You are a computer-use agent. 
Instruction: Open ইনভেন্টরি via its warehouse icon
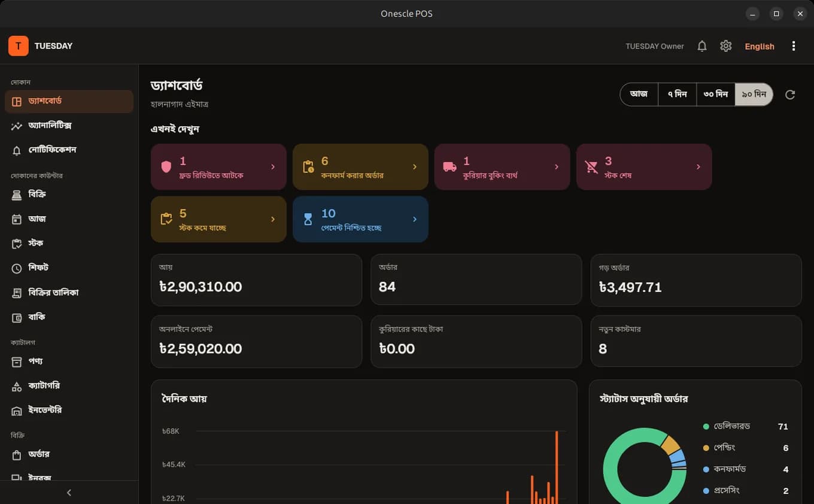[17, 411]
